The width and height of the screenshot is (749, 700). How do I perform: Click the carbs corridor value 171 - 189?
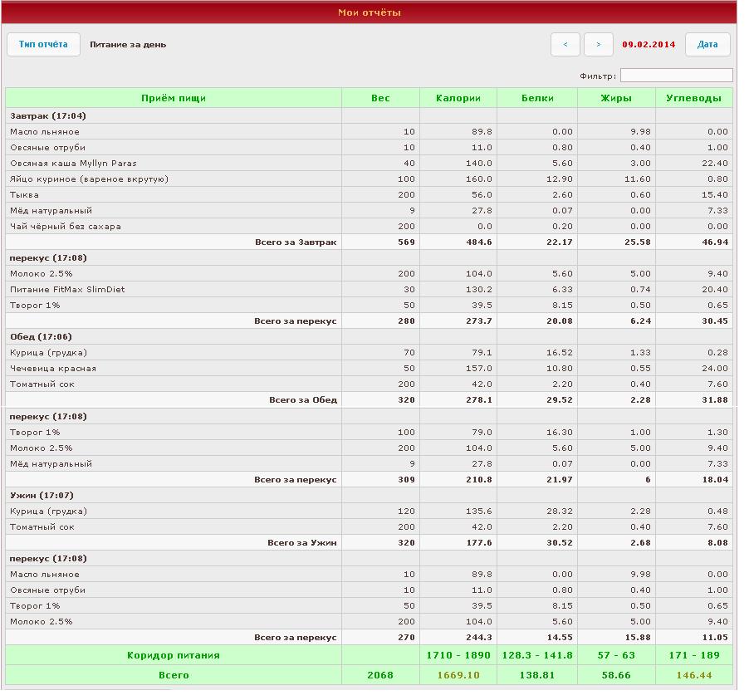coord(693,655)
